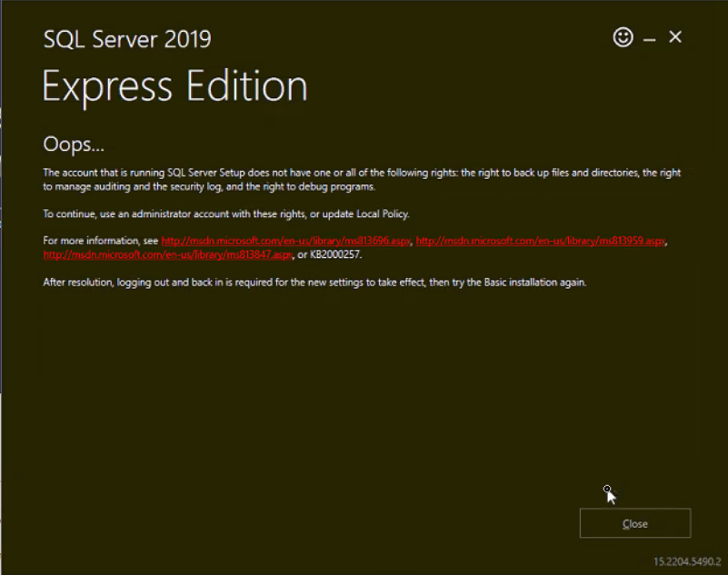Click the Oops... error heading
Image resolution: width=728 pixels, height=575 pixels.
[73, 144]
